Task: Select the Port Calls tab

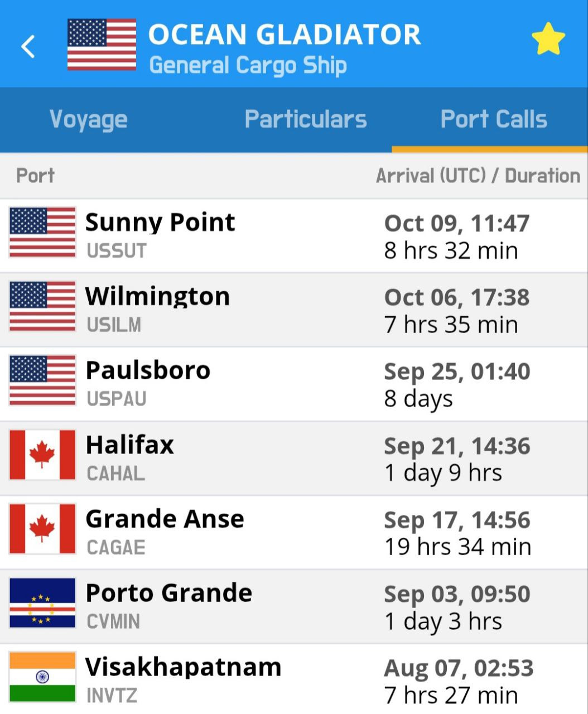Action: click(494, 119)
